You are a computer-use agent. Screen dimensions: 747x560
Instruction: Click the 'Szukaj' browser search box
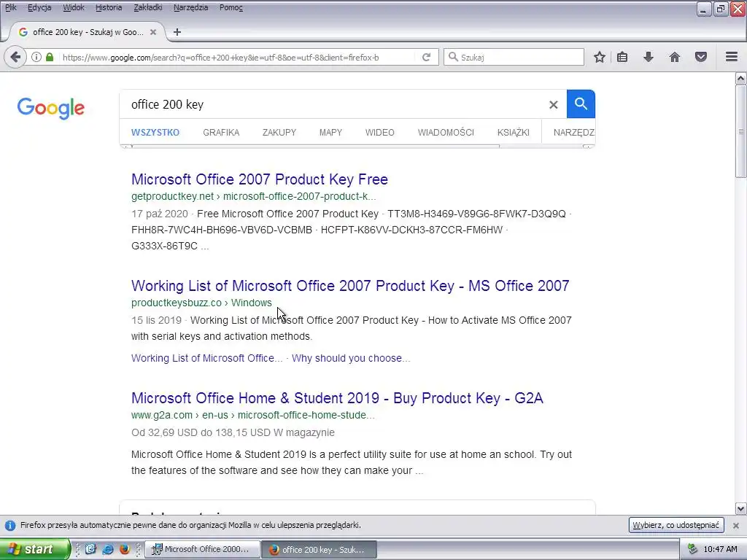(x=514, y=57)
